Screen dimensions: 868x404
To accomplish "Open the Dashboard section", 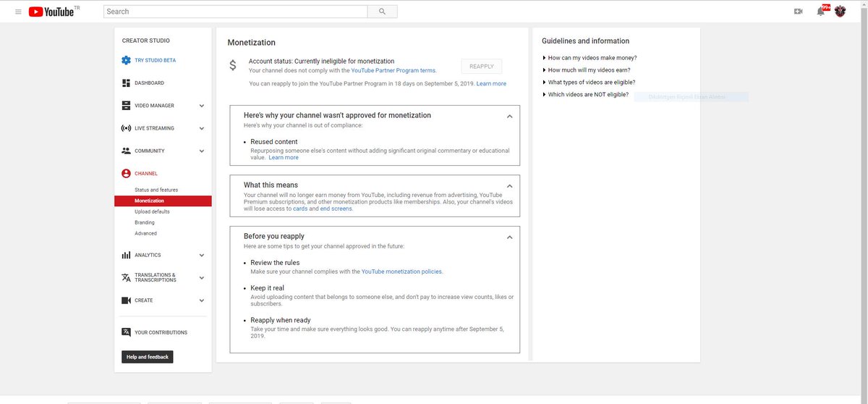I will coord(149,83).
